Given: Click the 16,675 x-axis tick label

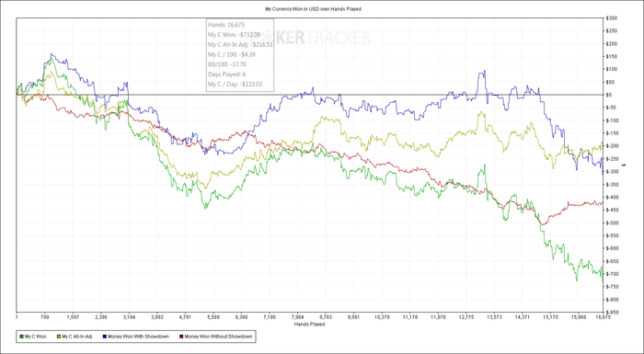Looking at the screenshot, I should click(x=603, y=317).
